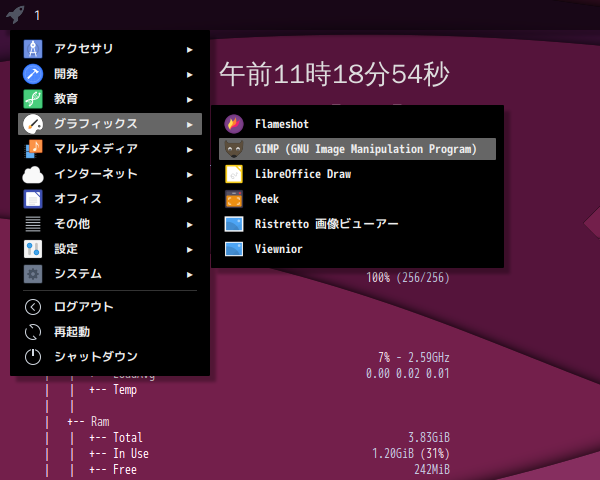The height and width of the screenshot is (480, 600).
Task: Click the Viewnior picture icon
Action: click(x=234, y=249)
